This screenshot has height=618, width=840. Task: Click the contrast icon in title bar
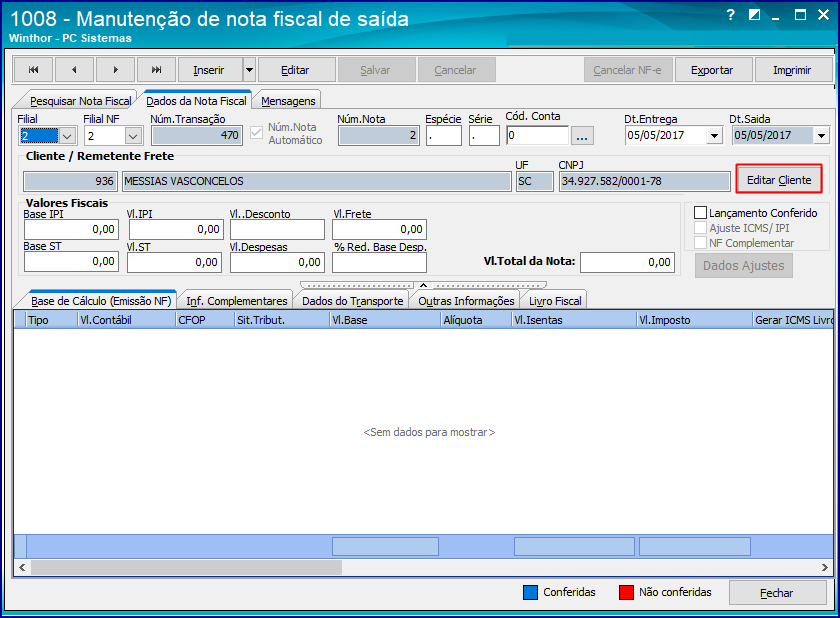coord(754,14)
